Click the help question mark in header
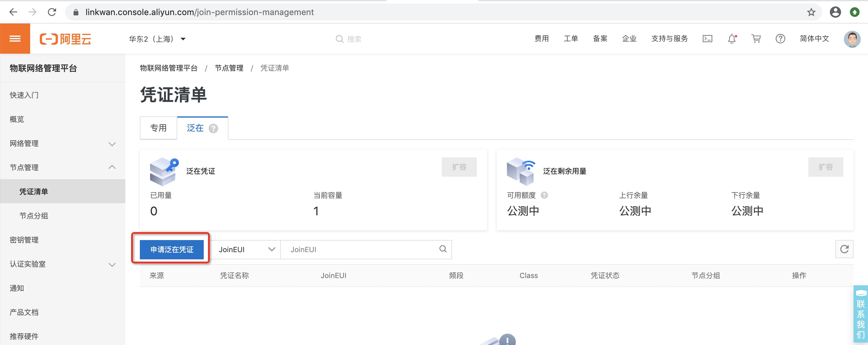This screenshot has height=345, width=868. click(x=780, y=39)
